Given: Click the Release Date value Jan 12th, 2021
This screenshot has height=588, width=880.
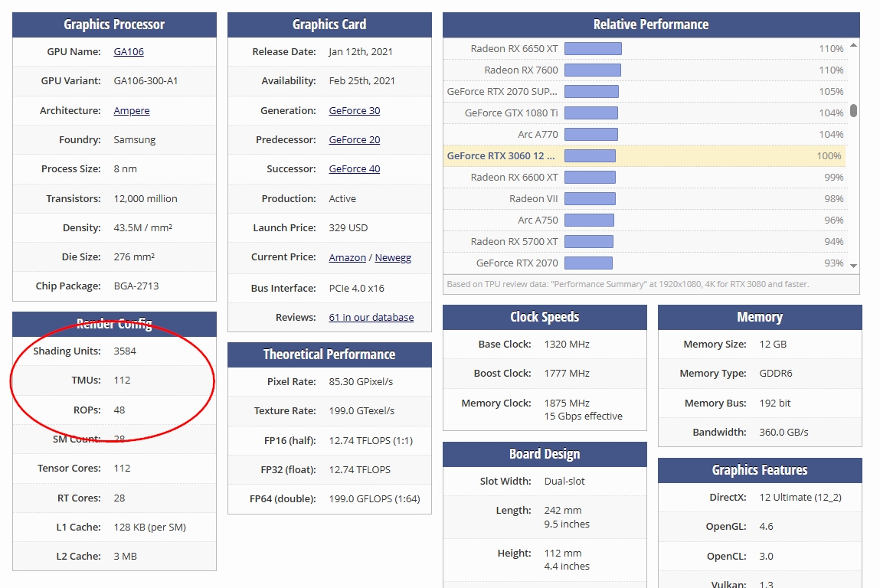Looking at the screenshot, I should tap(361, 51).
